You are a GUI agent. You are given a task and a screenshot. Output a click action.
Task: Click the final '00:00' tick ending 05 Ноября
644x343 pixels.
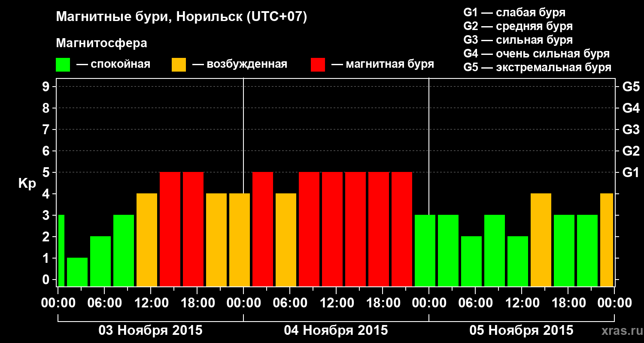click(614, 303)
